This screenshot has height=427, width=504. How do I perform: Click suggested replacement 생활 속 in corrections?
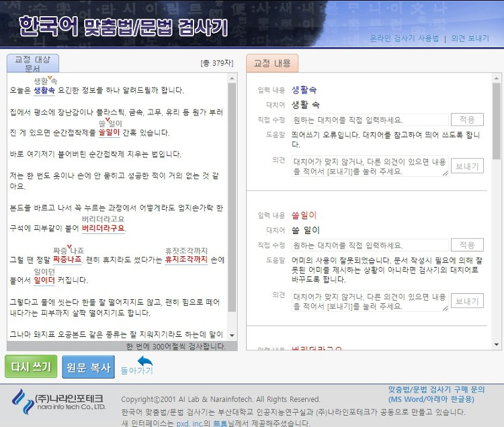point(305,105)
